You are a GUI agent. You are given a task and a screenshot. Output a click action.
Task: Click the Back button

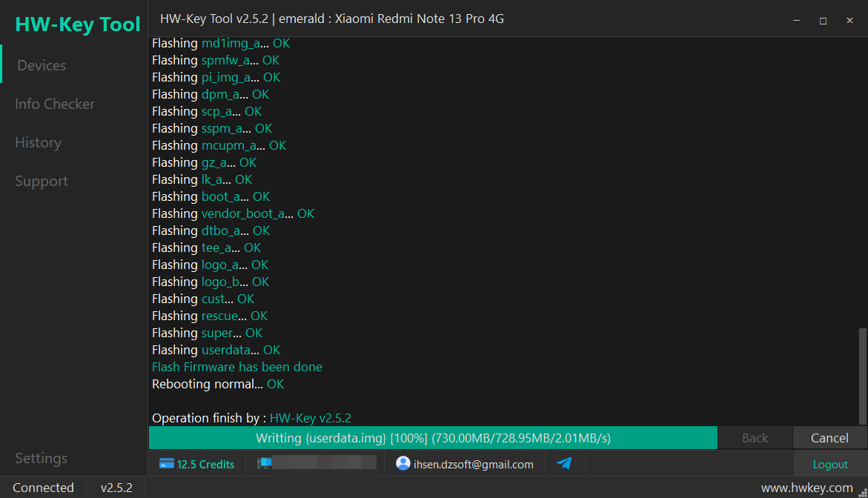755,438
